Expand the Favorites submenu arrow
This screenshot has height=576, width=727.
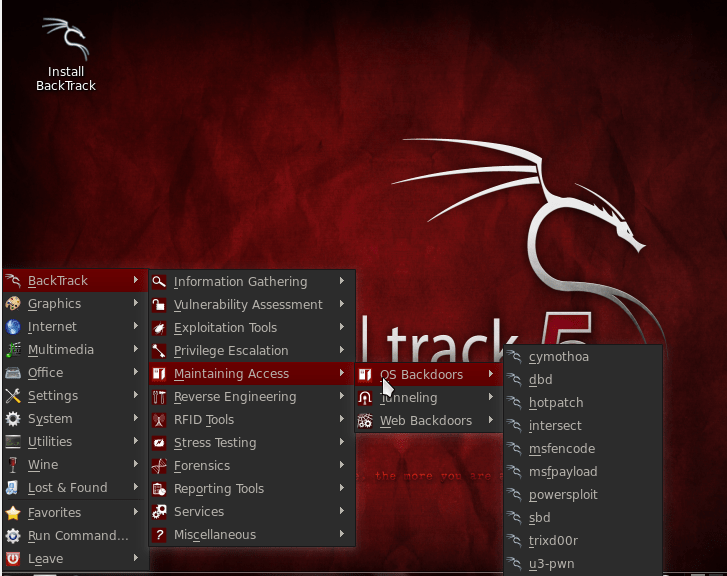pyautogui.click(x=135, y=512)
